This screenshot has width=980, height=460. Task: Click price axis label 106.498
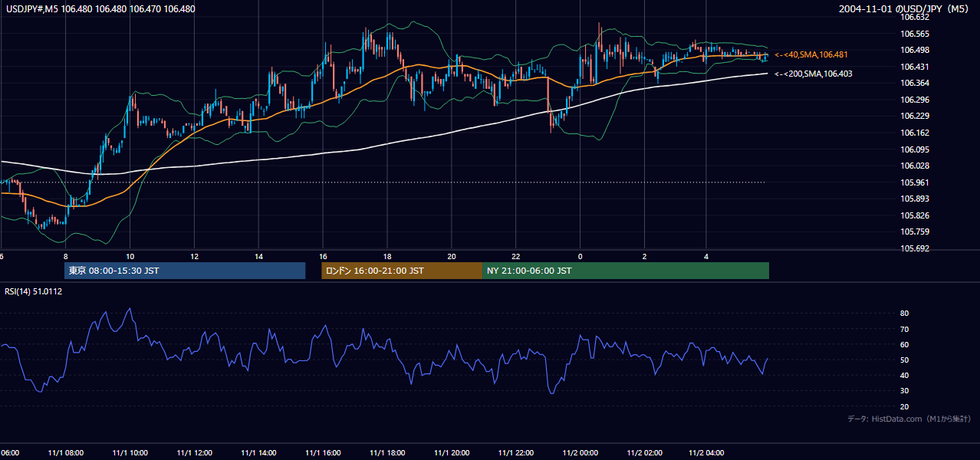914,50
